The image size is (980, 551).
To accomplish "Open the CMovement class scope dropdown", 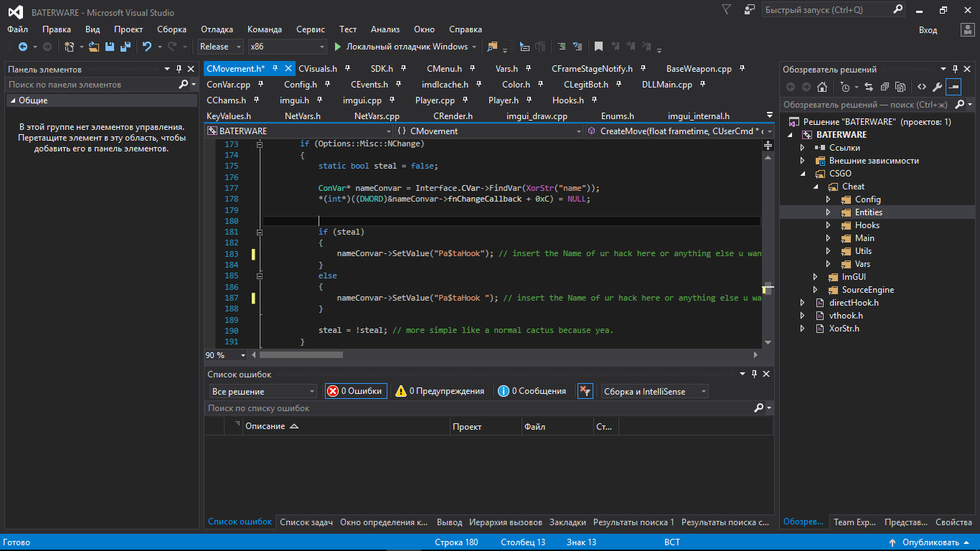I will click(x=489, y=131).
